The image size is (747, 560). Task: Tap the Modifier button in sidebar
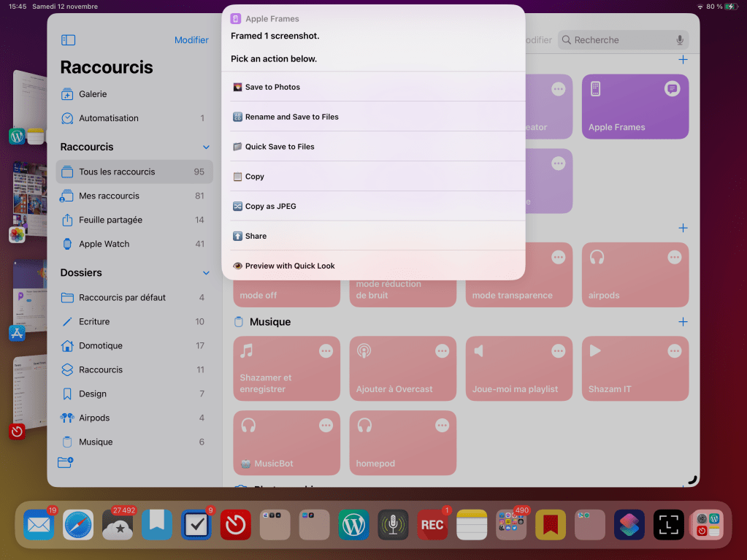(x=191, y=40)
